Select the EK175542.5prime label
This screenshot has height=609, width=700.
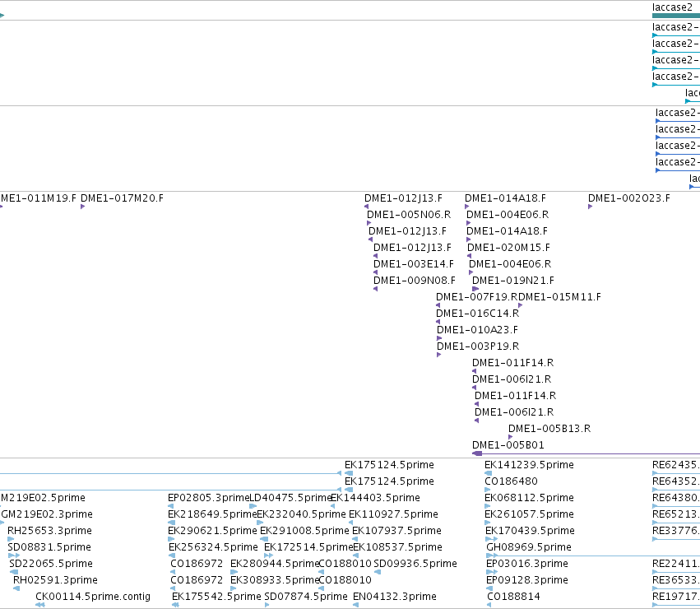click(x=216, y=597)
